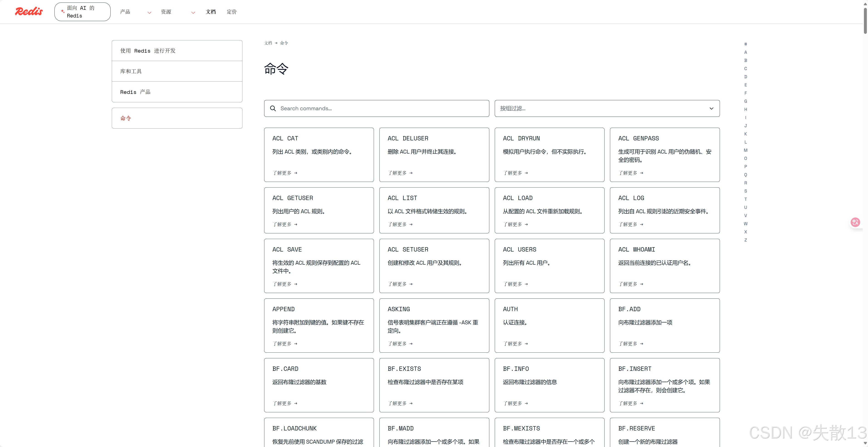Open 了解更多 under AUTH
868x447 pixels.
click(x=515, y=344)
